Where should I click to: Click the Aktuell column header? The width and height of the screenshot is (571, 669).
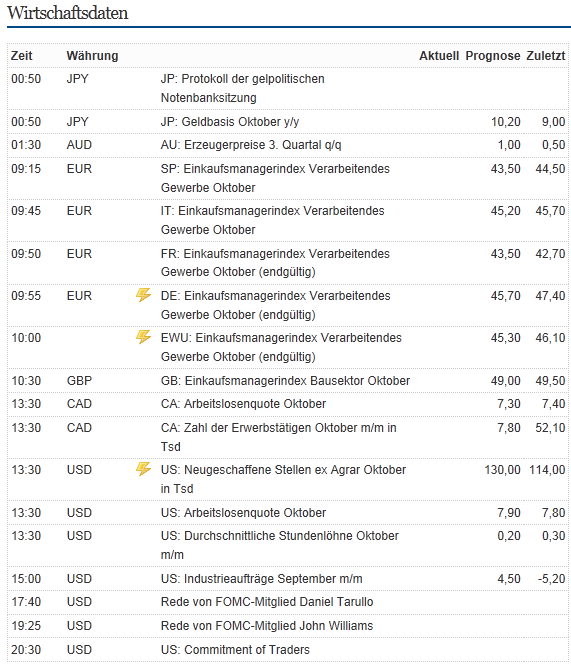point(439,56)
